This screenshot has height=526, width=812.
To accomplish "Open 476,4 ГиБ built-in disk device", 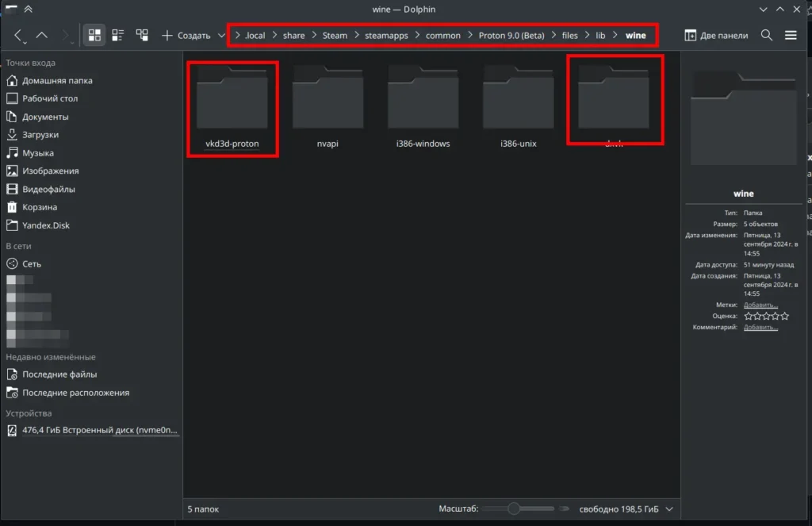I will tap(92, 430).
